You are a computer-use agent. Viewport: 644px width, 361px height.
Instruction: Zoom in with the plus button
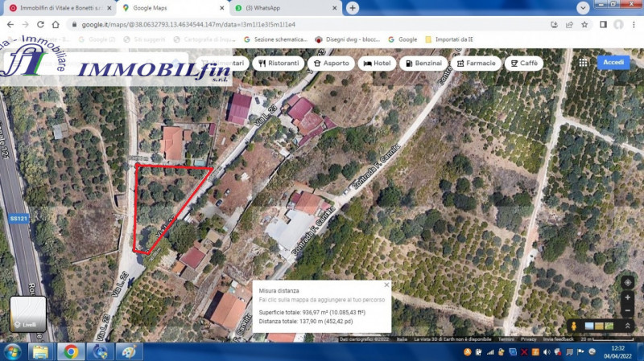point(627,297)
